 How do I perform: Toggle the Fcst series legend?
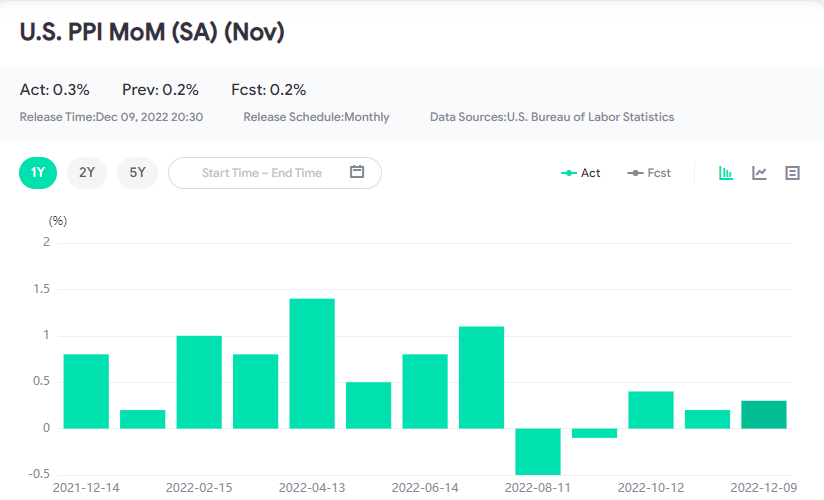(649, 173)
